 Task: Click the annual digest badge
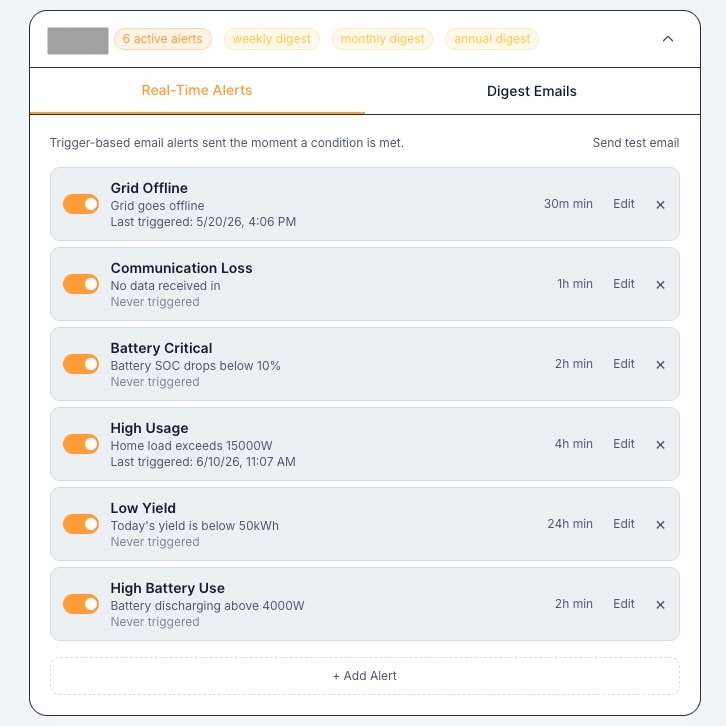492,39
